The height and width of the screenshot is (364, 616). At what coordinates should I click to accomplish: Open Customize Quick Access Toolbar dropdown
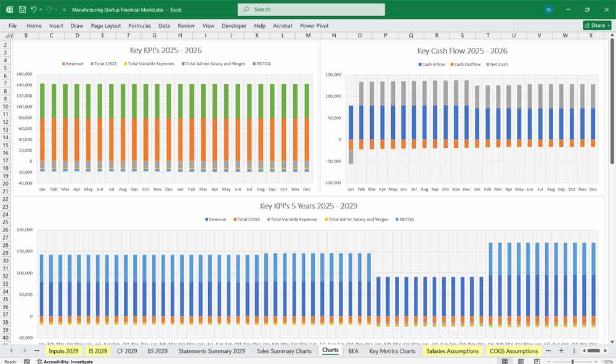pyautogui.click(x=64, y=10)
